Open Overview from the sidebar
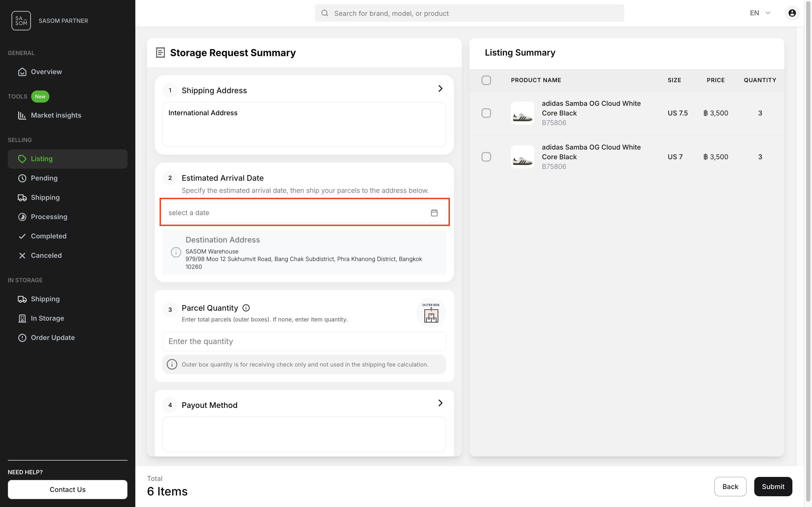 pyautogui.click(x=46, y=71)
